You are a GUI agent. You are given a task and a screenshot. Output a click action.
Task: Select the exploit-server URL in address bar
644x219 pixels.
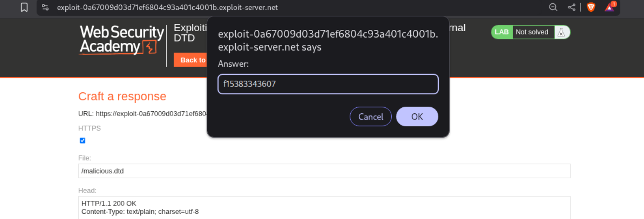[x=168, y=7]
